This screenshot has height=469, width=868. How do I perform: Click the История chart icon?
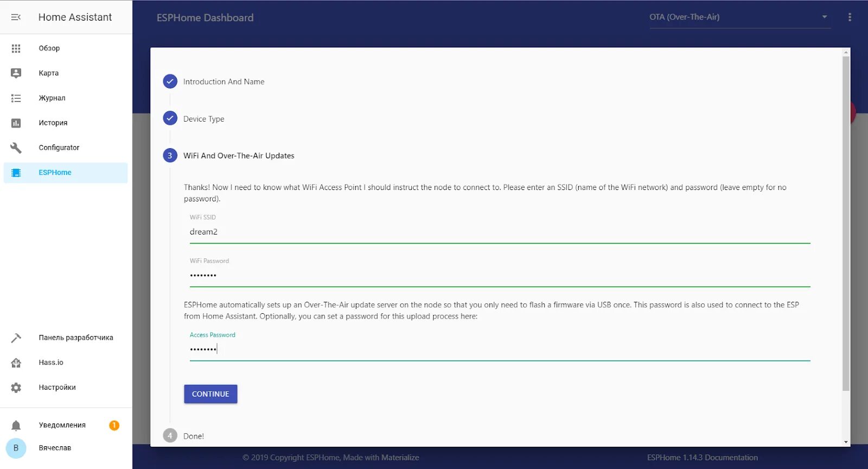[x=16, y=123]
